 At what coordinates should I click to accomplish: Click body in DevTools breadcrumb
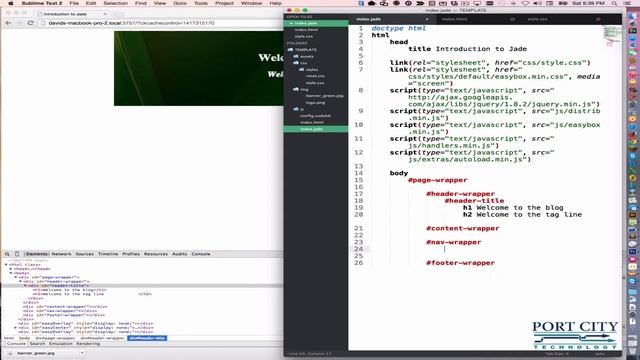(x=24, y=338)
